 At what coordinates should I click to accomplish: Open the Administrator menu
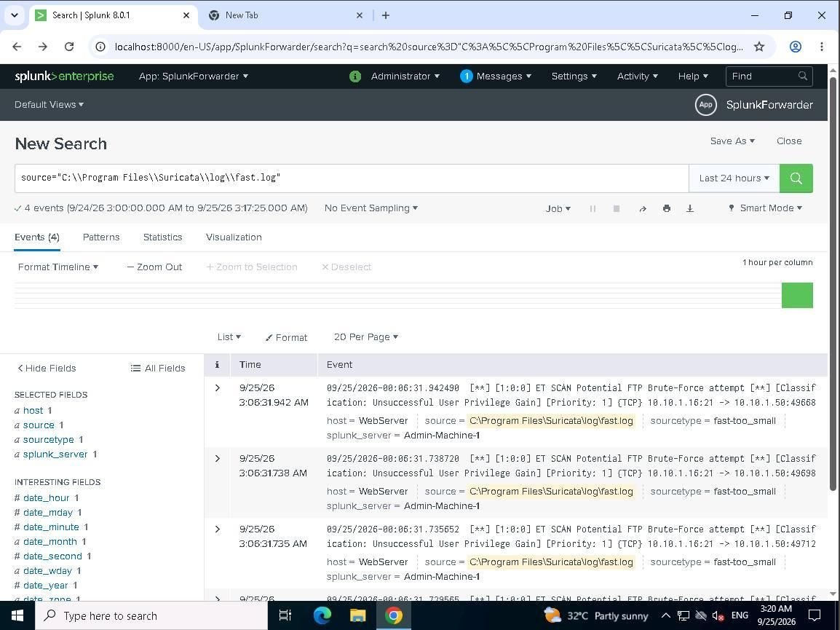click(x=405, y=76)
